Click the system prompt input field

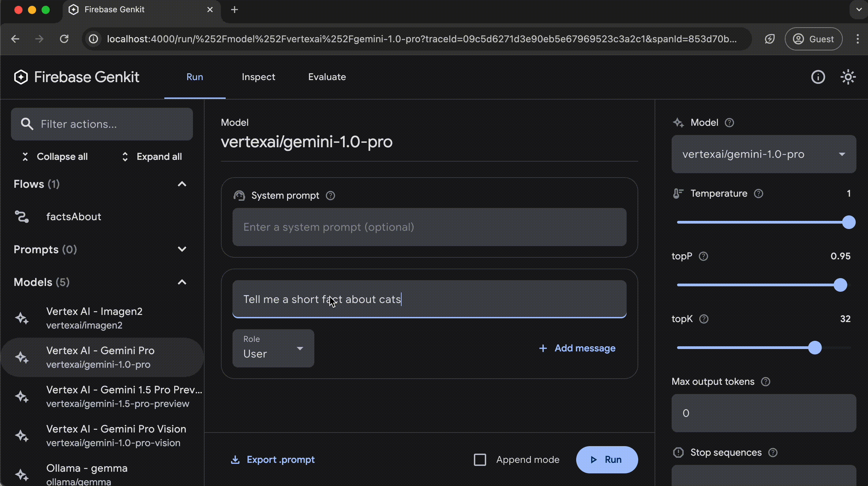tap(429, 227)
